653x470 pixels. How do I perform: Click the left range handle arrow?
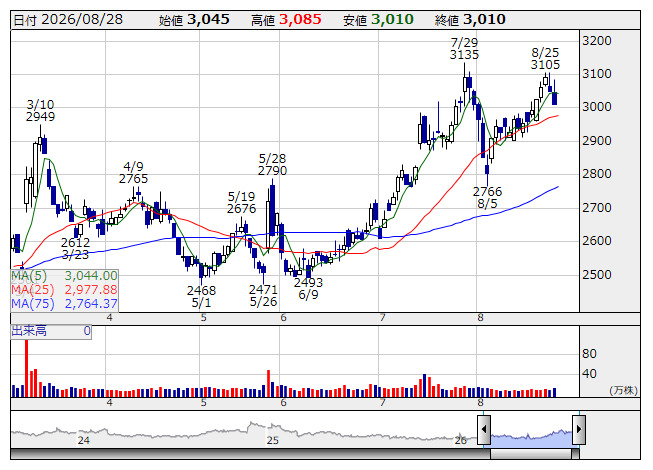[484, 429]
